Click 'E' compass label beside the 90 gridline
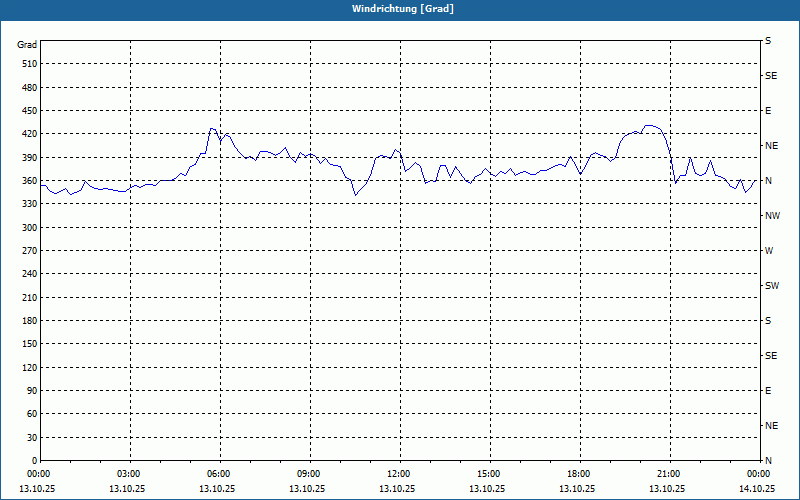This screenshot has height=500, width=800. click(768, 391)
